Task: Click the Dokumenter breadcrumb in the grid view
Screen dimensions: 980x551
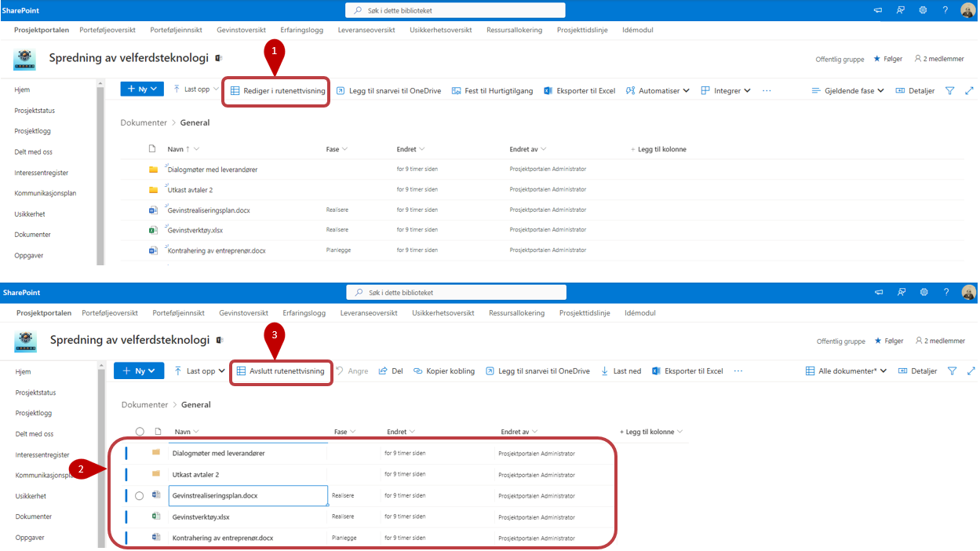Action: pos(144,405)
